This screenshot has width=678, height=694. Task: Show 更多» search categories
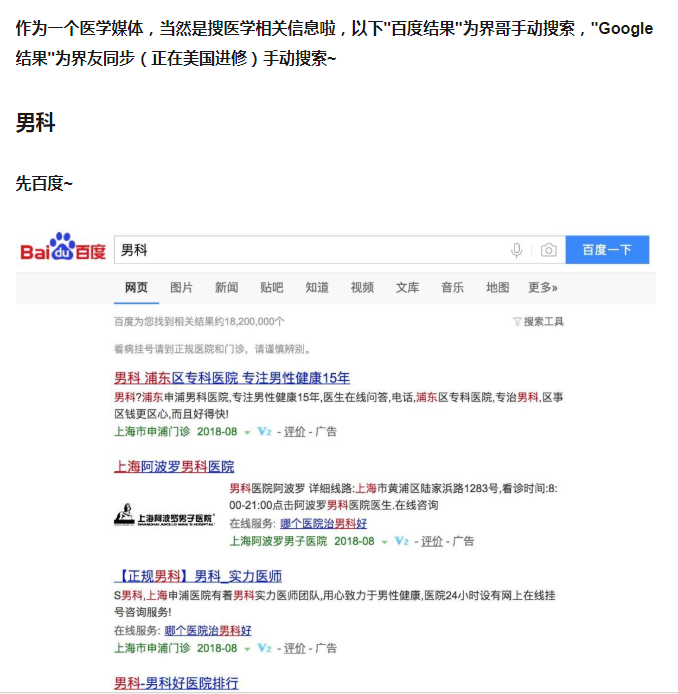click(543, 288)
